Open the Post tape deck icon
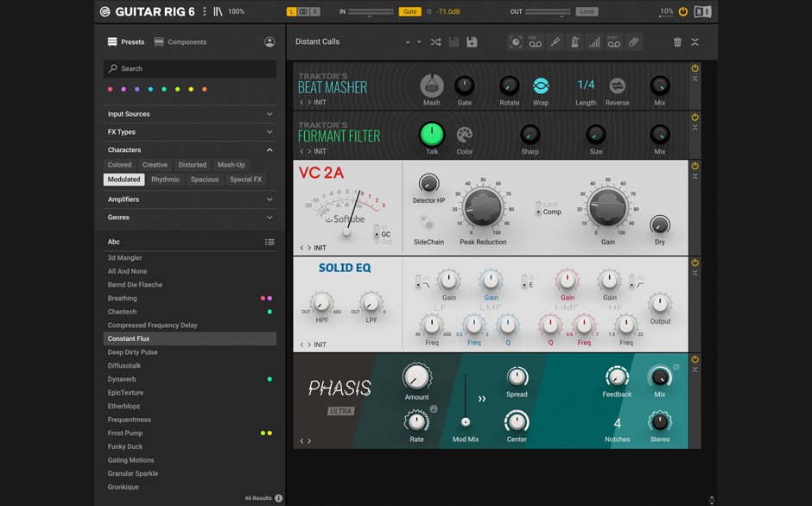 613,42
